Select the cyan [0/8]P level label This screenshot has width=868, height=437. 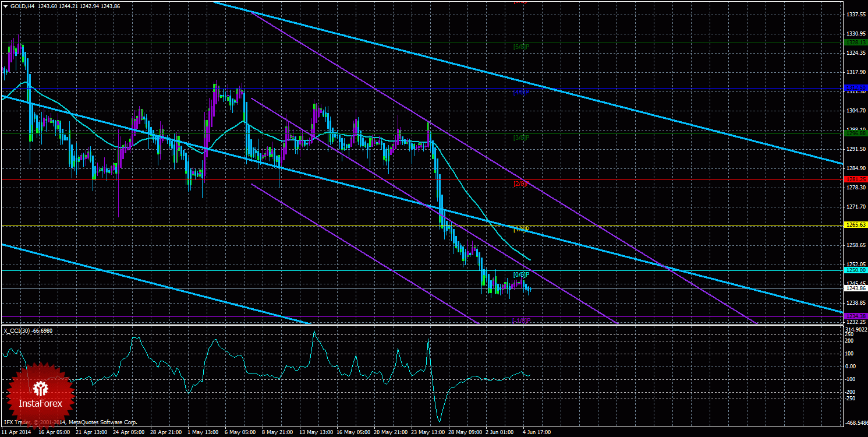pos(521,274)
